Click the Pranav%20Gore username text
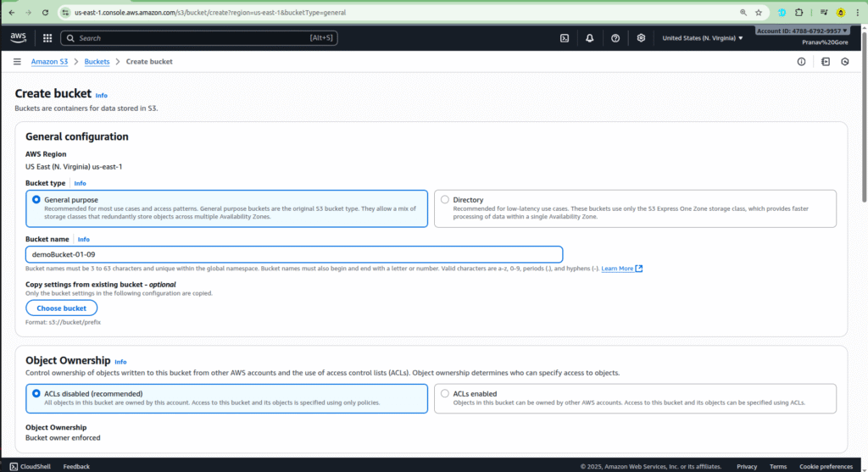Screen dimensions: 868x472 coord(825,42)
